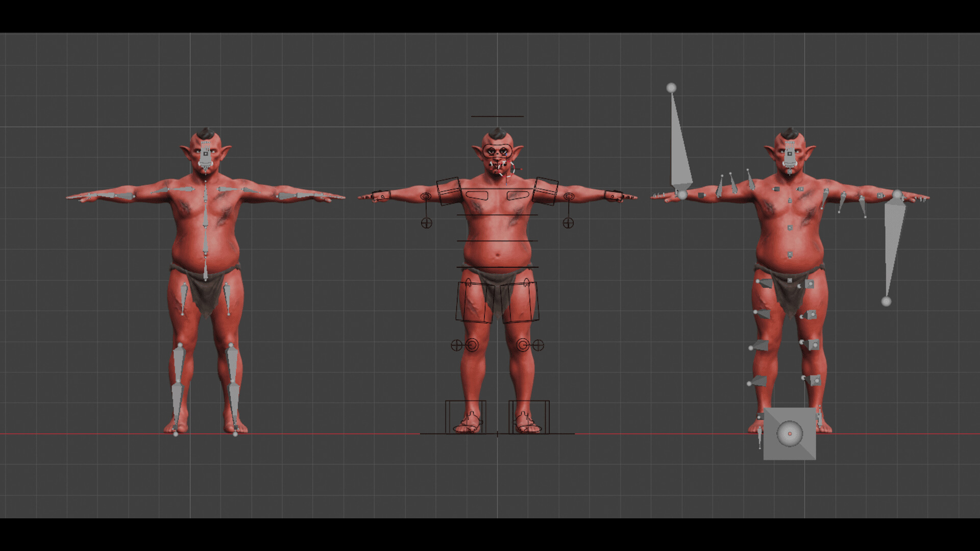Select horizontal line control above center figure's head

click(497, 116)
